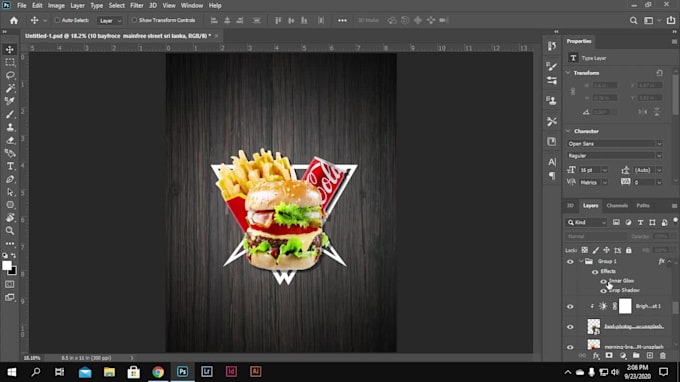Create a new group folder
Viewport: 680px width, 382px height.
point(636,356)
